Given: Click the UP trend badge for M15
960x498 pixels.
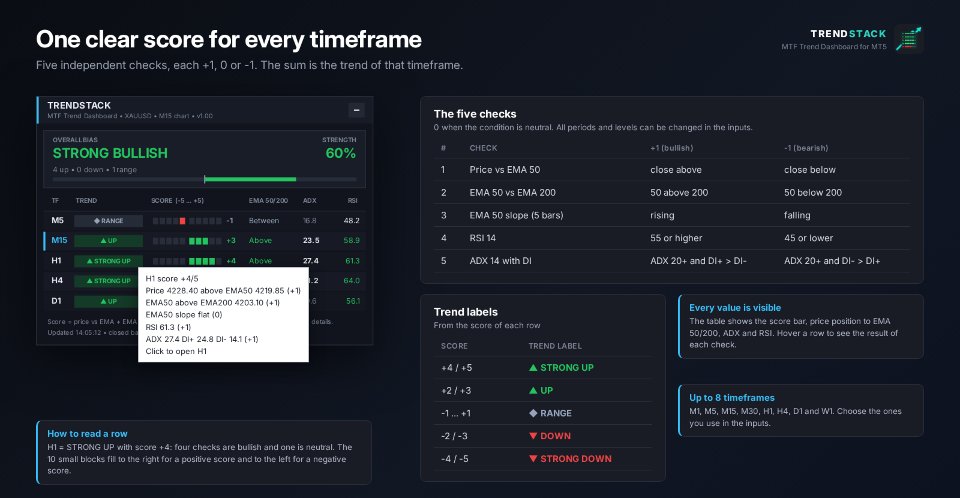Looking at the screenshot, I should pyautogui.click(x=108, y=241).
